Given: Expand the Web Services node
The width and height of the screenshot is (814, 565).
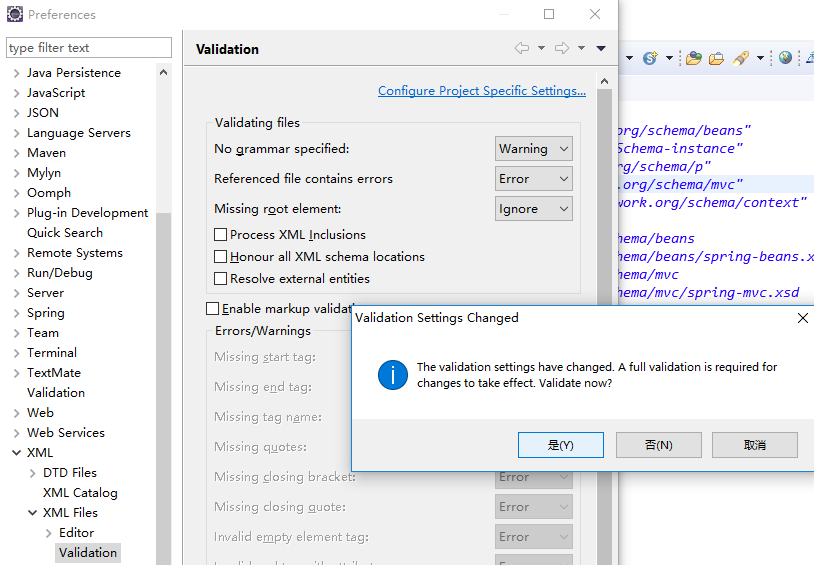Looking at the screenshot, I should (17, 433).
